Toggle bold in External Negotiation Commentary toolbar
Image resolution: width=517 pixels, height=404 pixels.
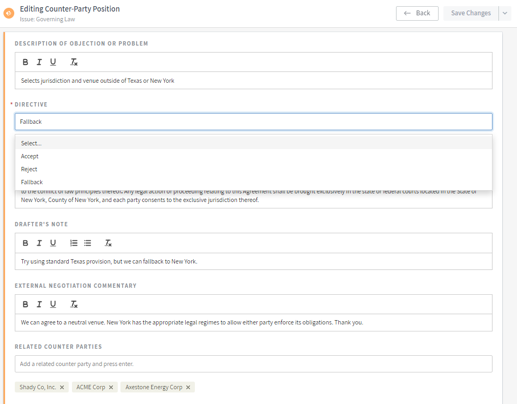25,304
